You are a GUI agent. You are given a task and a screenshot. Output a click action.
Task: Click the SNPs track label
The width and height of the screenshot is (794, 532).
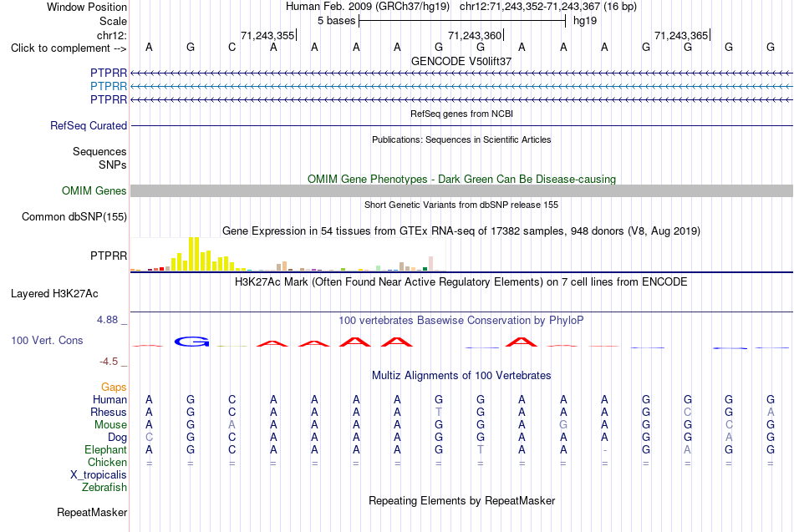pos(113,165)
